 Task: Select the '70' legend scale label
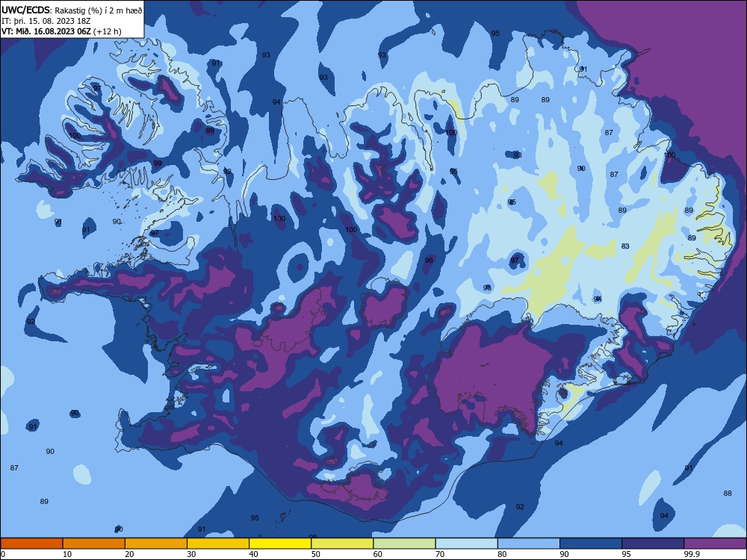click(440, 554)
